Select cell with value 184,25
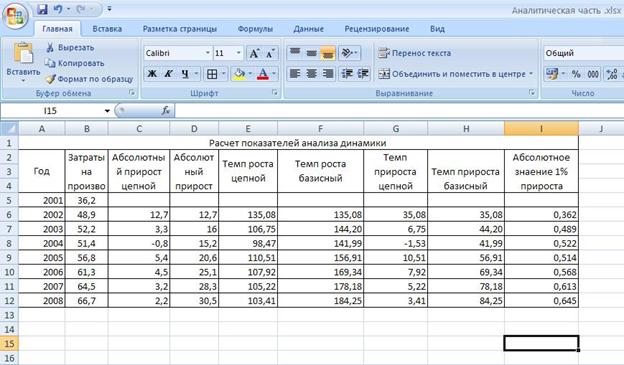Screen dimensions: 624x365 coord(320,301)
